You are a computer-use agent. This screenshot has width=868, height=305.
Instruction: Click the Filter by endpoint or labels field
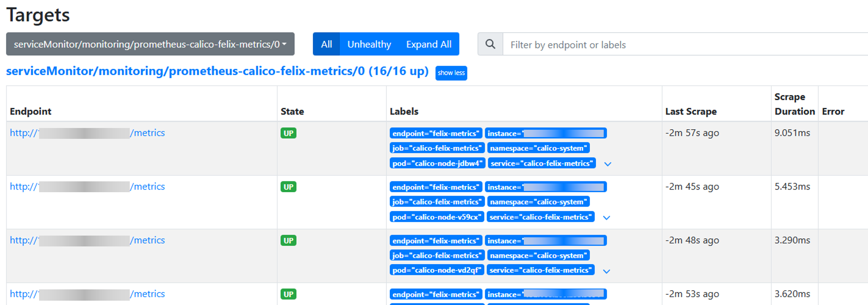point(686,45)
